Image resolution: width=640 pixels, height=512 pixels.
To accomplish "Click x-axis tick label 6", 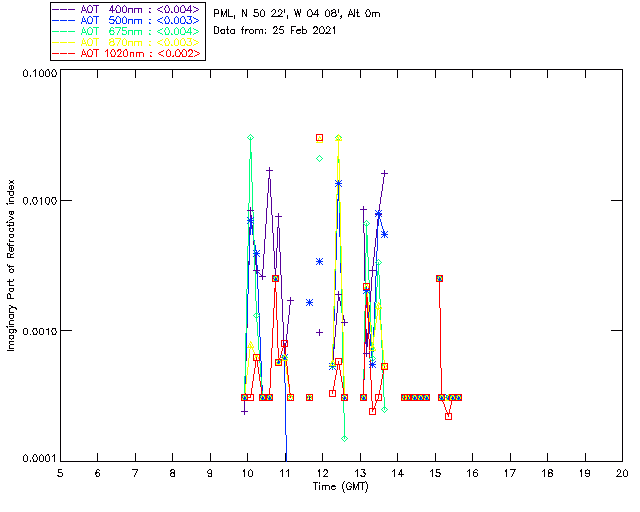I will (x=98, y=473).
